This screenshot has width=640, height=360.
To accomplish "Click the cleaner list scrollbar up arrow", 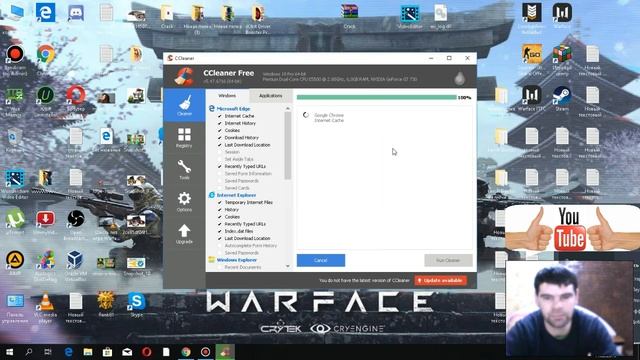I will pos(288,109).
